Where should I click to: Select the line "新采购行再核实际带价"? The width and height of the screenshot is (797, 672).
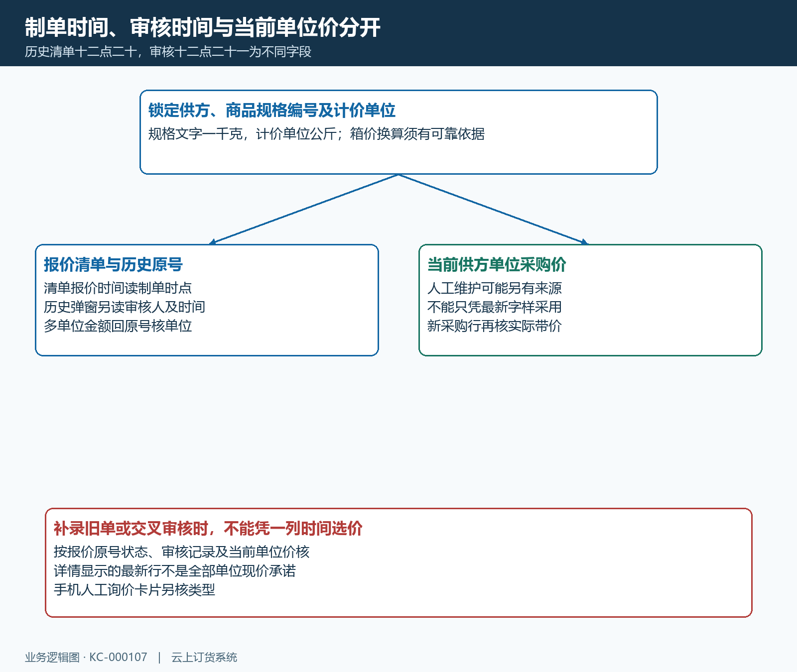coord(495,326)
